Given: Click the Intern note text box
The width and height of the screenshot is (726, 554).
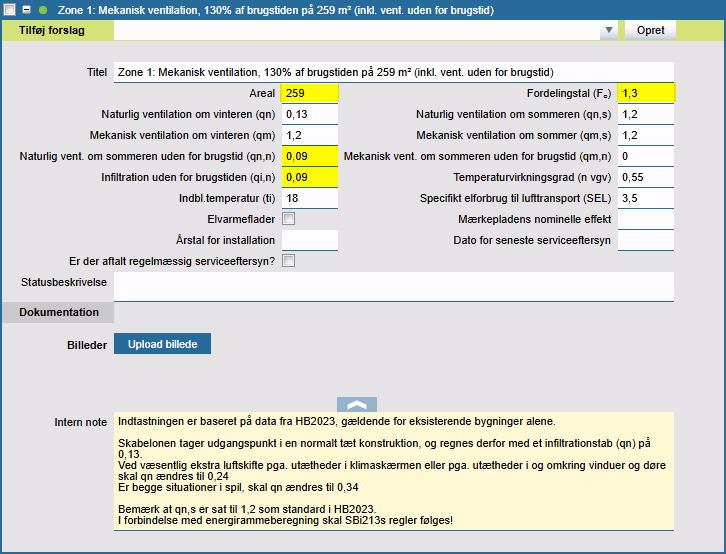Looking at the screenshot, I should click(x=394, y=470).
